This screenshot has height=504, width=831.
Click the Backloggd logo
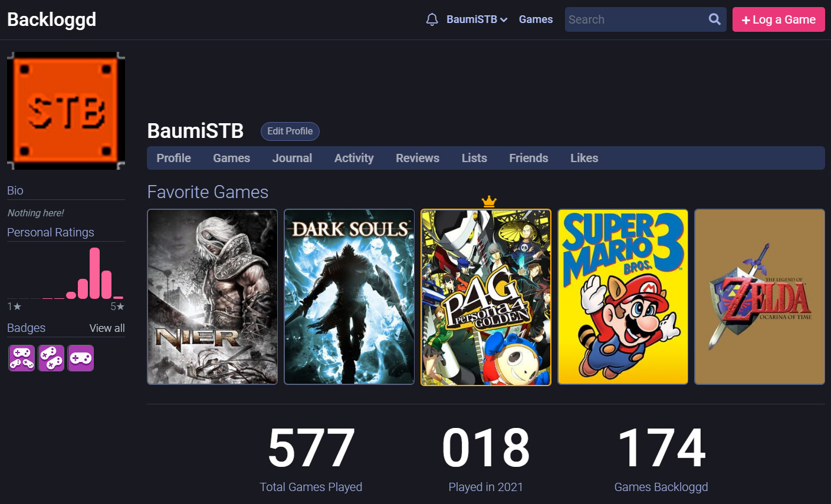coord(52,19)
